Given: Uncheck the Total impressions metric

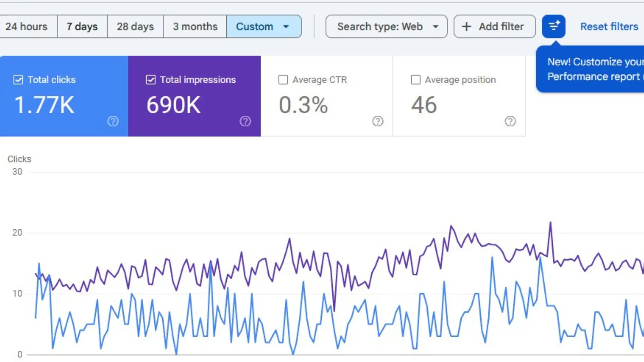Looking at the screenshot, I should click(151, 80).
